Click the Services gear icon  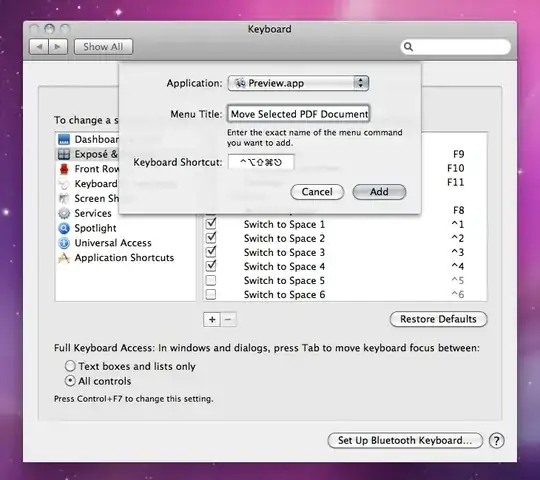point(64,213)
